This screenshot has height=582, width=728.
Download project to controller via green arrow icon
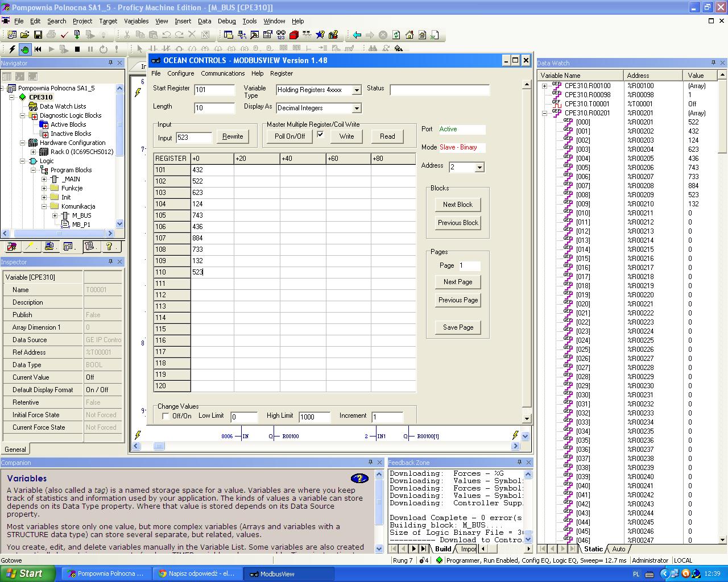pos(77,35)
